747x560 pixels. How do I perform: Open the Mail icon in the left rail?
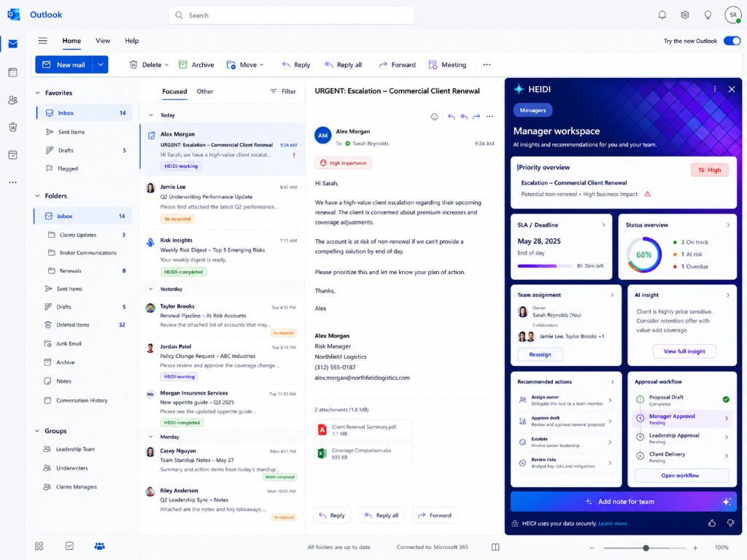(x=13, y=44)
